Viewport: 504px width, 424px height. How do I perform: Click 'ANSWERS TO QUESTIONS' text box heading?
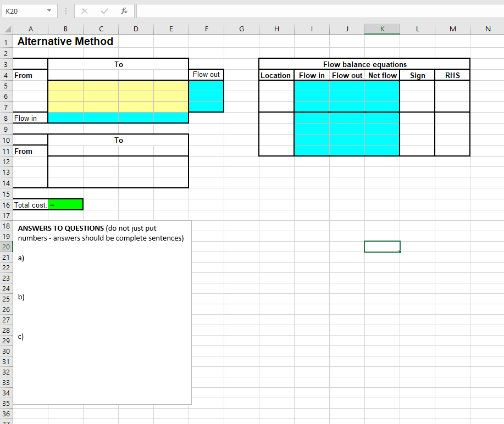(x=61, y=228)
